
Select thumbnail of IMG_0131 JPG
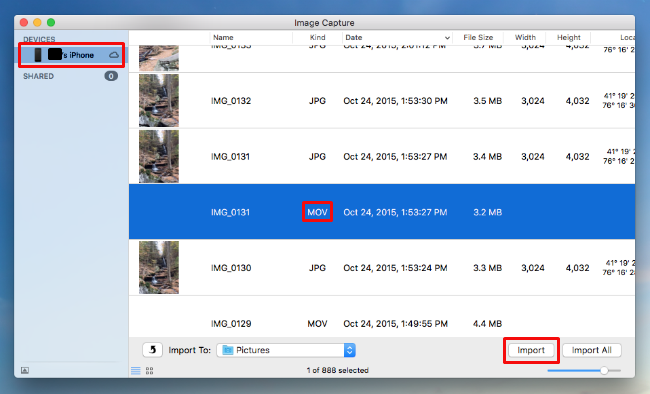pyautogui.click(x=159, y=156)
